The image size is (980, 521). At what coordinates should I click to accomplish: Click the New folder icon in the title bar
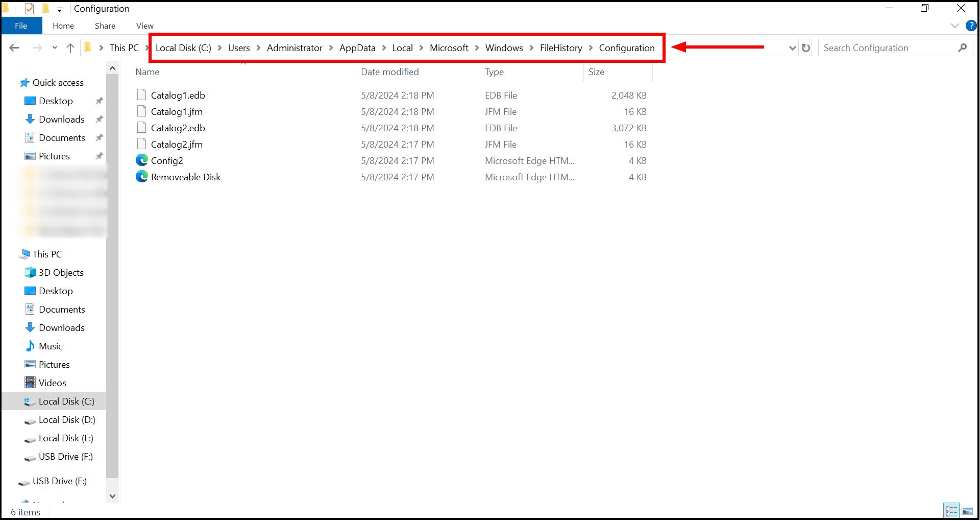[x=45, y=9]
